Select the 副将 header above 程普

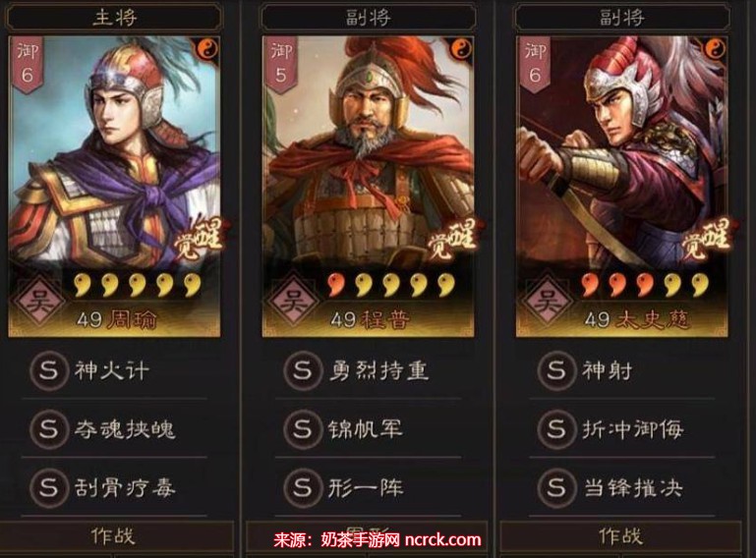(x=369, y=18)
